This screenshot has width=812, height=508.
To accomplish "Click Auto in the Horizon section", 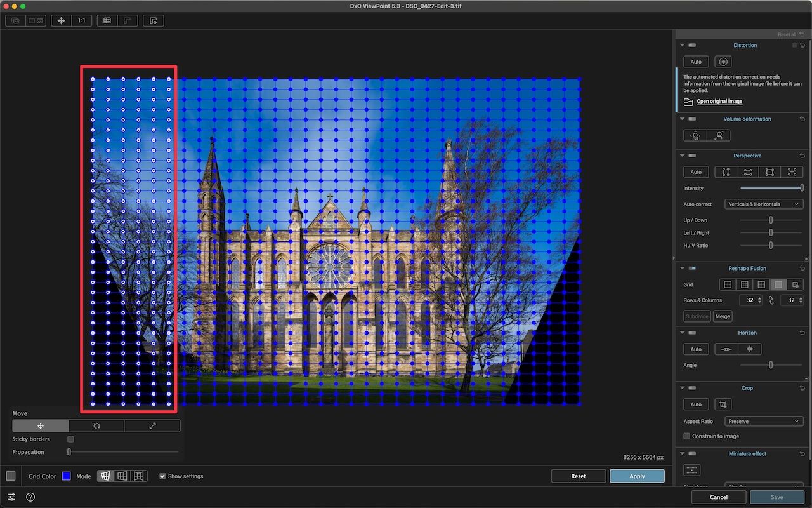I will coord(696,349).
